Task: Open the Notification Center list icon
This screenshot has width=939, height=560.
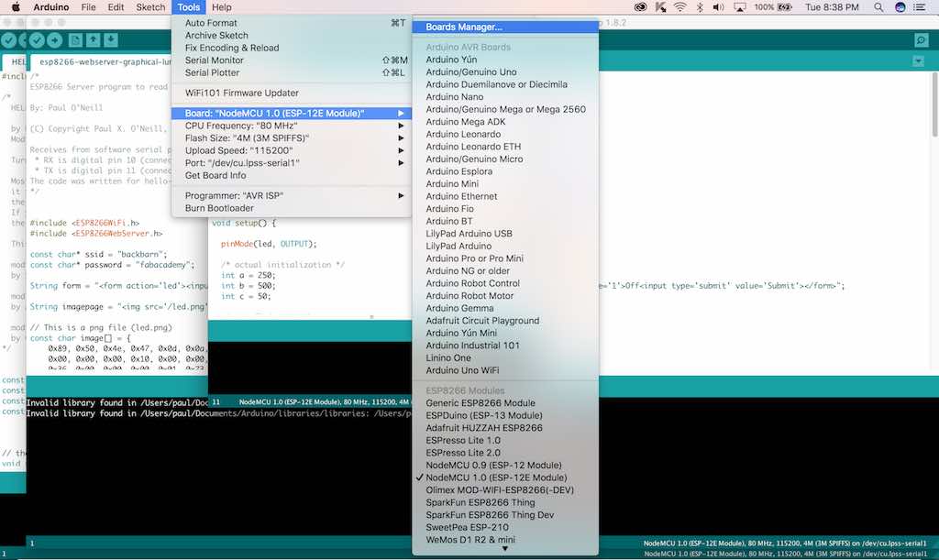Action: pos(920,7)
